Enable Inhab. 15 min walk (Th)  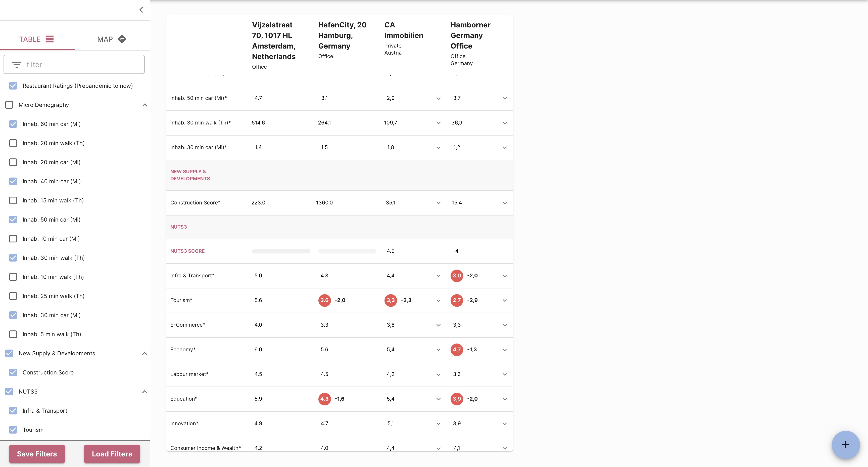click(x=13, y=200)
